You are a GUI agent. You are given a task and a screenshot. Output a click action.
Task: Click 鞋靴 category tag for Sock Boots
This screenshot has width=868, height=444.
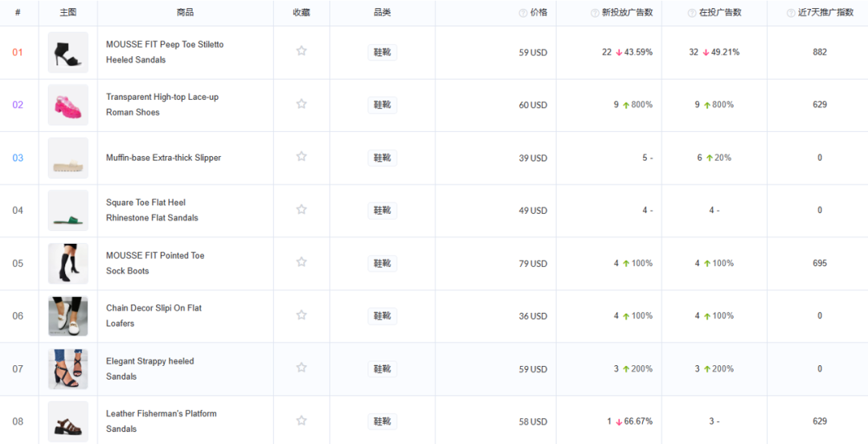382,263
